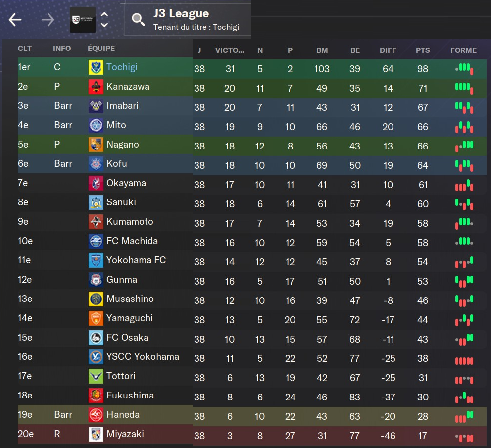This screenshot has height=448, width=491.
Task: Sort by the ÉQUIPE column header
Action: click(x=101, y=49)
